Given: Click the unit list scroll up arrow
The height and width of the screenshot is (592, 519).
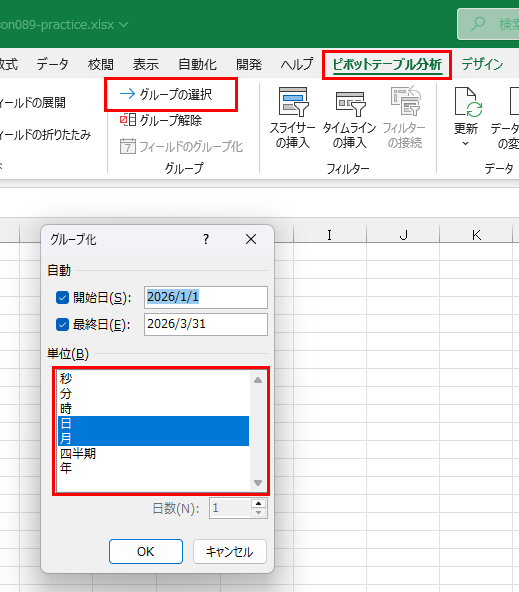Looking at the screenshot, I should [258, 380].
